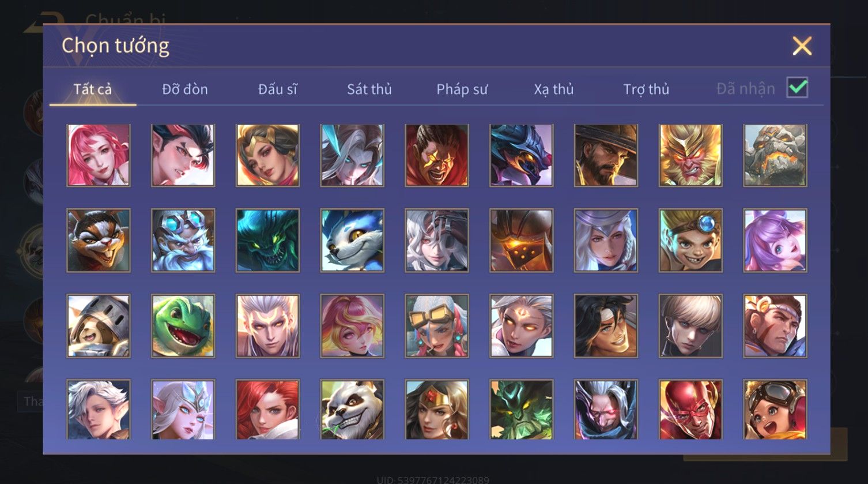Open the Sát thủ tab
868x484 pixels.
tap(369, 89)
